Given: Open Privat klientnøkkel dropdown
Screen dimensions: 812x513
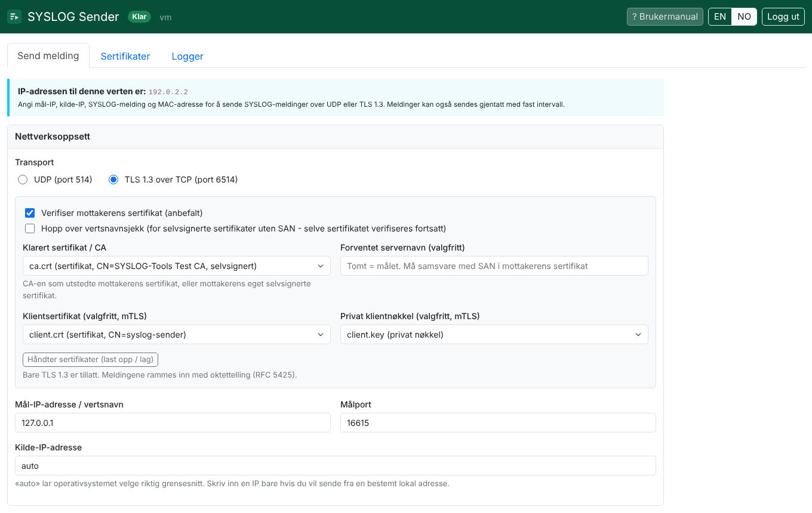Looking at the screenshot, I should pos(494,335).
